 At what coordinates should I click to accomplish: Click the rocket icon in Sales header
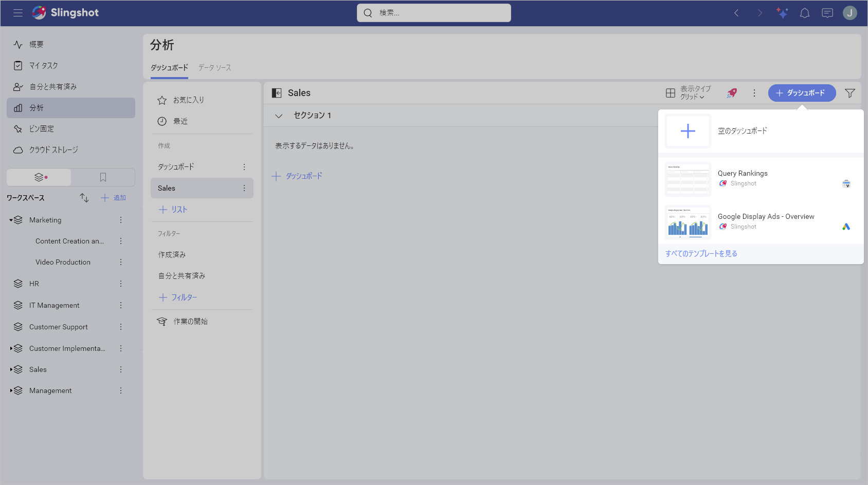tap(732, 93)
